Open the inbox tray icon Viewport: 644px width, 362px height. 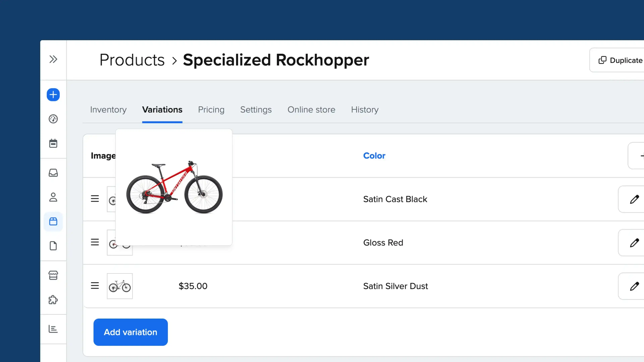(53, 173)
